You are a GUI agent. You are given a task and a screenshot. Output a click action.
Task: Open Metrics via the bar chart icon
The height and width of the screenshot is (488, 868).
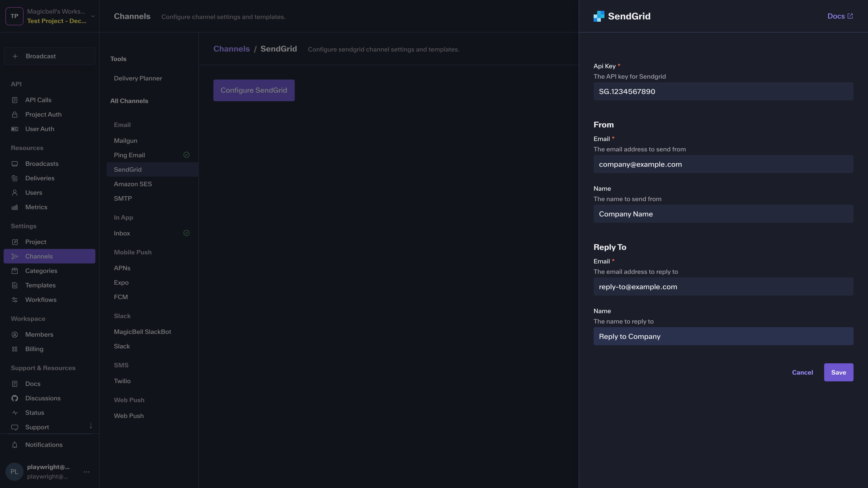[14, 207]
